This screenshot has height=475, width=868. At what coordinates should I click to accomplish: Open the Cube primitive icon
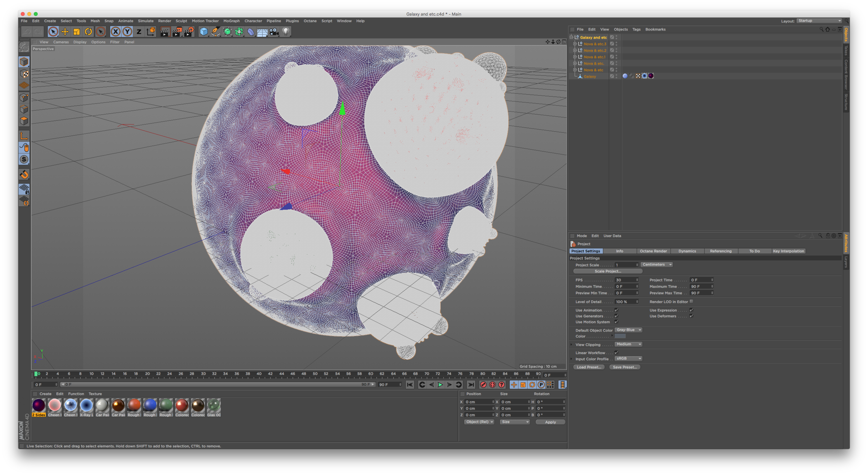click(203, 31)
